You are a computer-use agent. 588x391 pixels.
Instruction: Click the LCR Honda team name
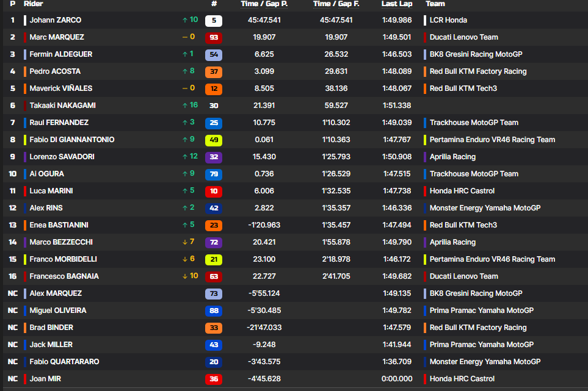coord(448,20)
